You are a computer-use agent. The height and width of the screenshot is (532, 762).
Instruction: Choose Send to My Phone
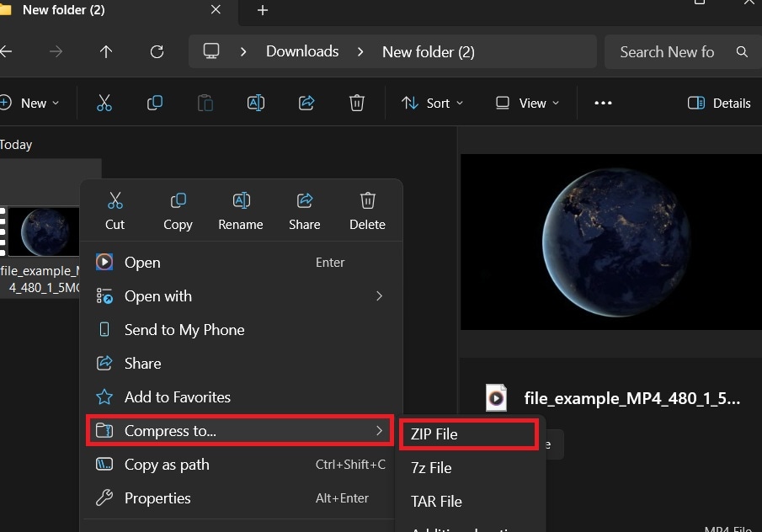pos(240,330)
